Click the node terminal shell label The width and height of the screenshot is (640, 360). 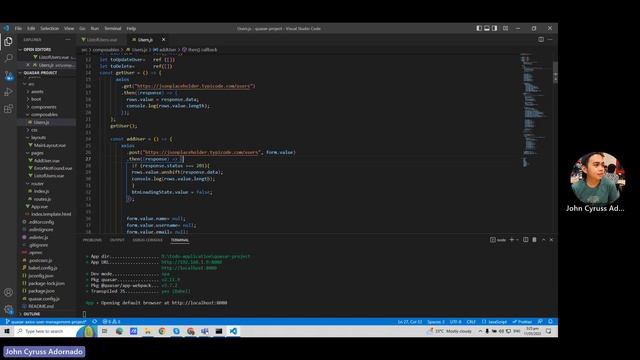pyautogui.click(x=498, y=240)
